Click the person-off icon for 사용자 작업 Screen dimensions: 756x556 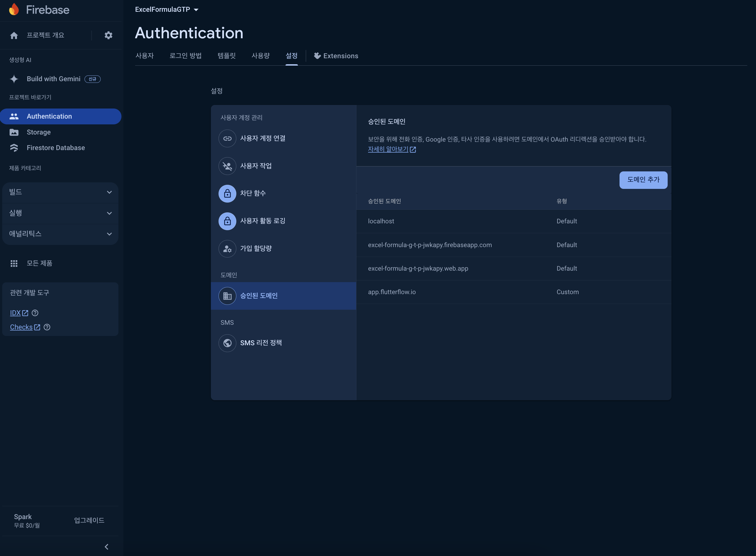tap(227, 166)
